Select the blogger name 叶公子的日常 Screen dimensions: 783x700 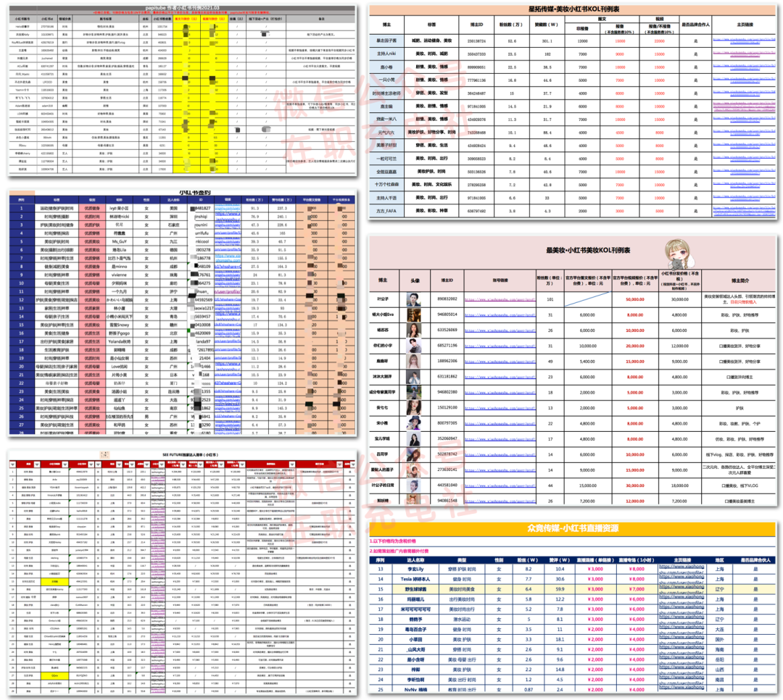pos(383,486)
